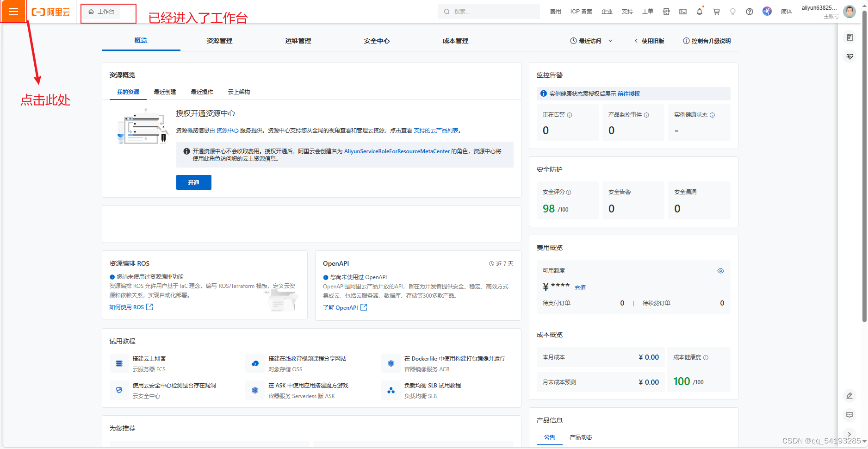The height and width of the screenshot is (449, 868).
Task: Open the 企业 menu
Action: coord(607,12)
